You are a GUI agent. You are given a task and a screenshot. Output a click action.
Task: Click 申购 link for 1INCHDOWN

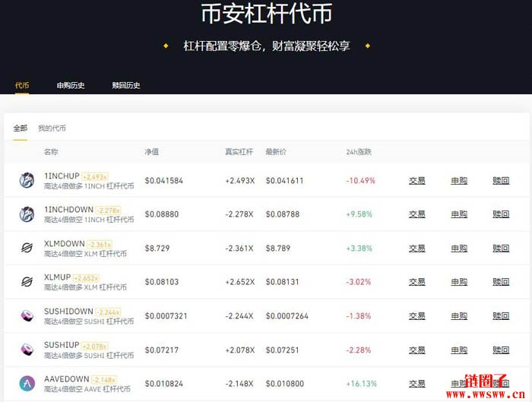point(459,214)
